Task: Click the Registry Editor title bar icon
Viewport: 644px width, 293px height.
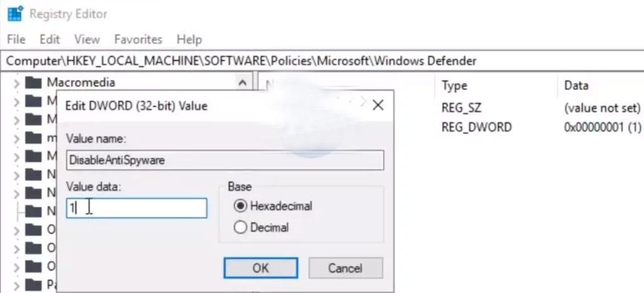Action: pos(15,14)
